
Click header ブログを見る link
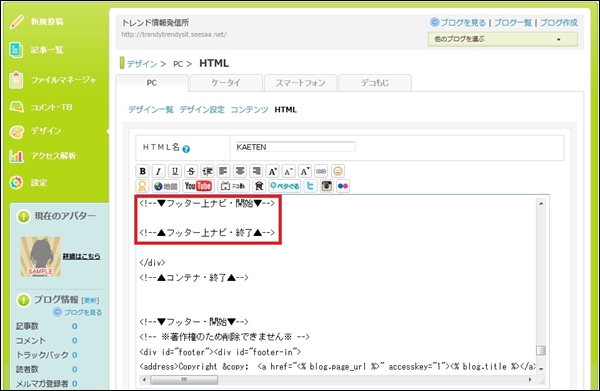pyautogui.click(x=463, y=23)
